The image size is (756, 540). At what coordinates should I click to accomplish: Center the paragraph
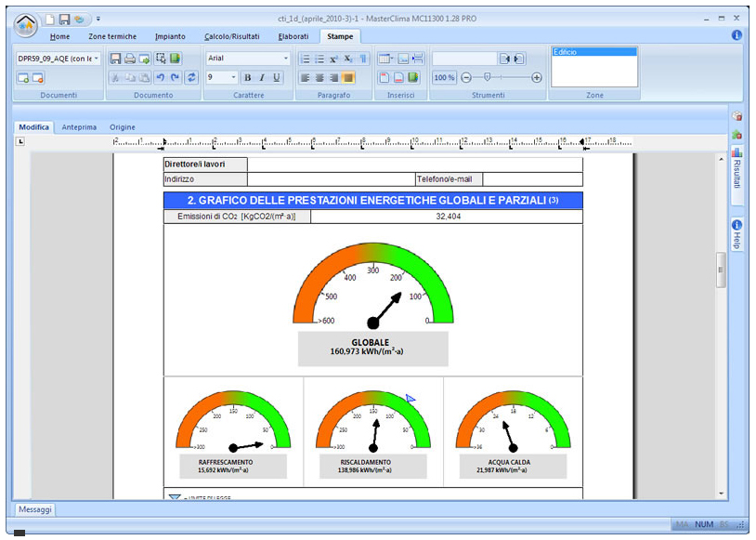319,77
